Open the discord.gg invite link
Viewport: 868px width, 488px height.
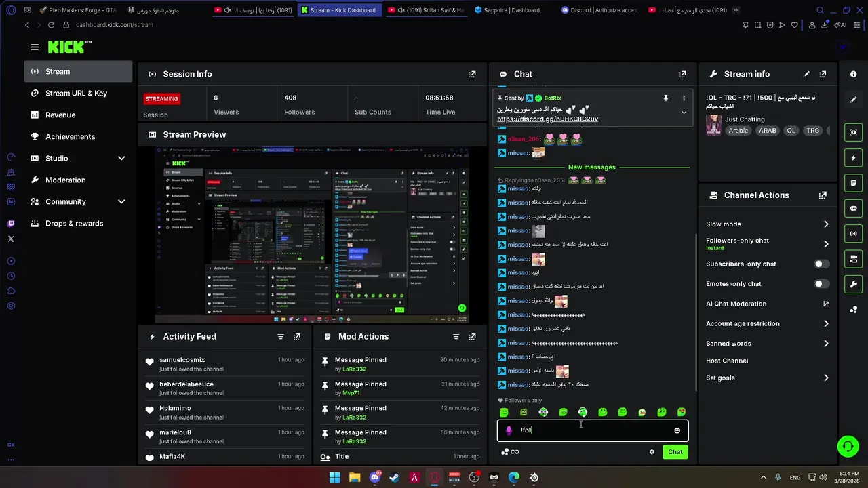tap(547, 119)
